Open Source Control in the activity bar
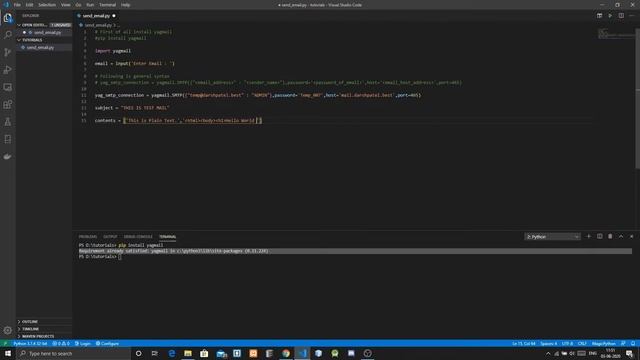 coord(8,52)
